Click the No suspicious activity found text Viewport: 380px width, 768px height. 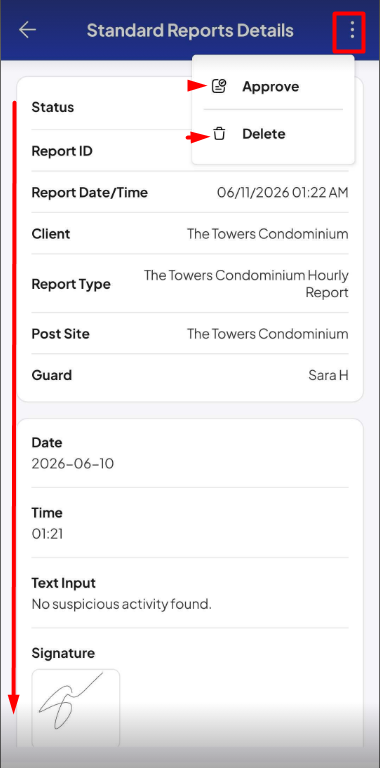pyautogui.click(x=121, y=604)
